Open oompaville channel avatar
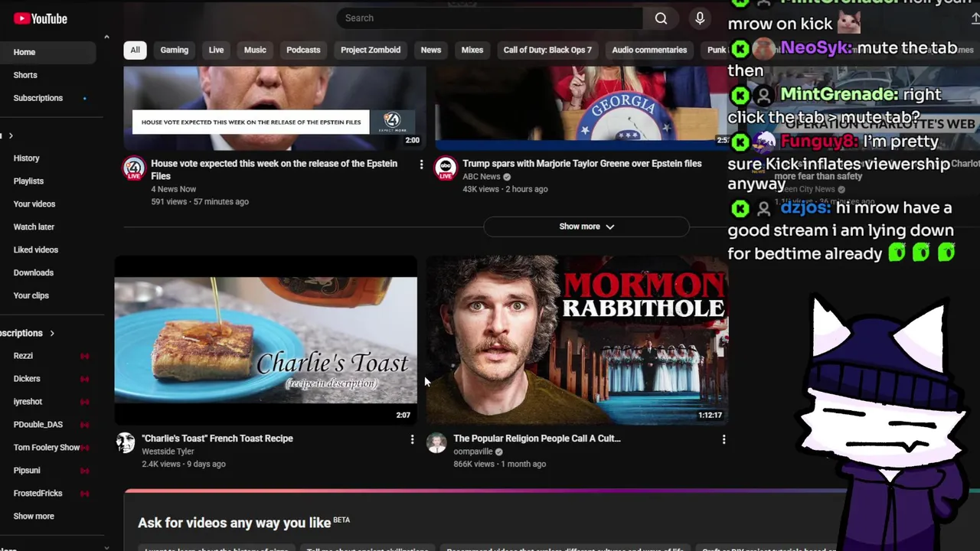Image resolution: width=980 pixels, height=551 pixels. [x=436, y=442]
